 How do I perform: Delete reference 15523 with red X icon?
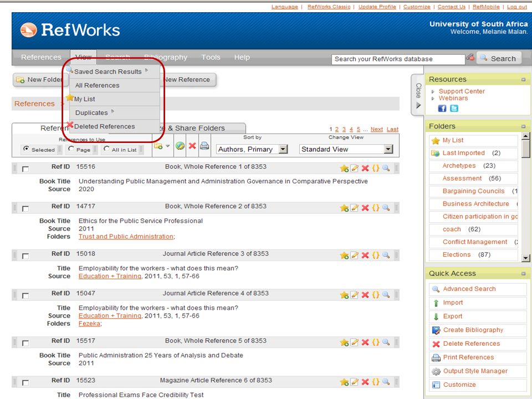[x=365, y=382]
